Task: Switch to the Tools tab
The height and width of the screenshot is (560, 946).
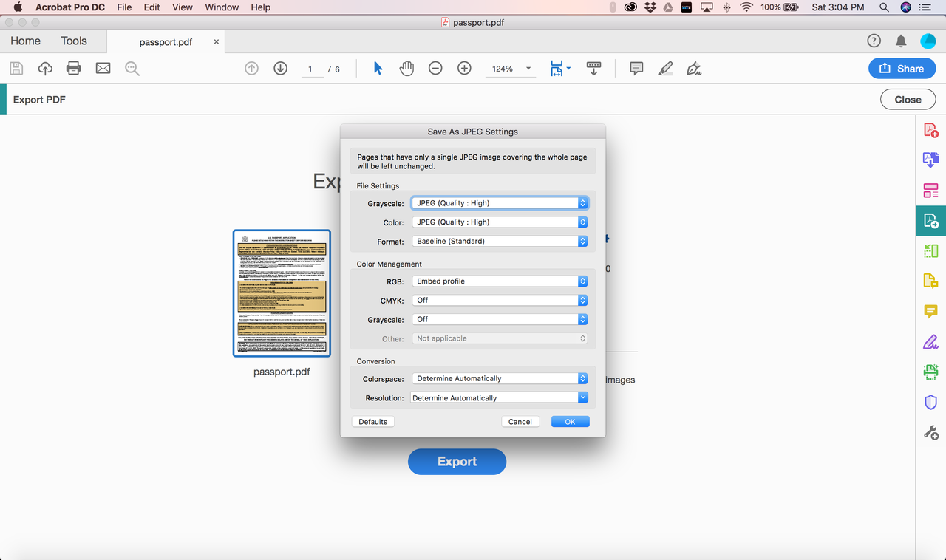Action: pyautogui.click(x=74, y=41)
